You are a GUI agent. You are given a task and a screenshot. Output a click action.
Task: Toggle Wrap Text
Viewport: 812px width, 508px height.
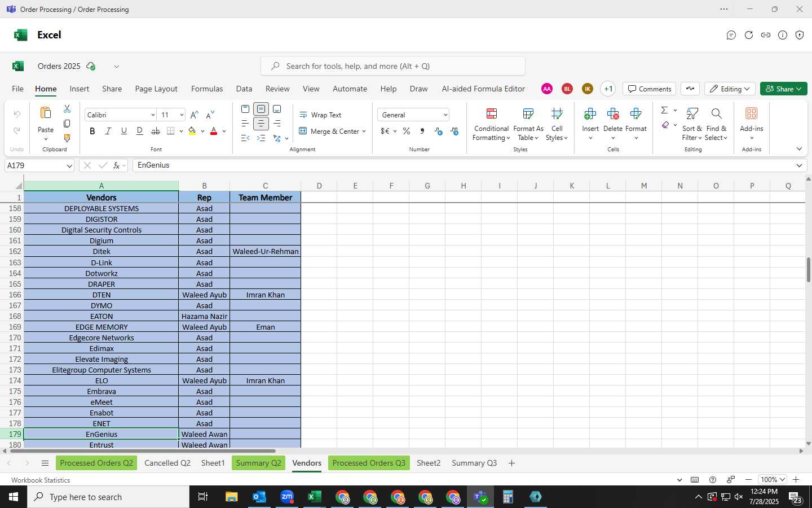pos(320,115)
